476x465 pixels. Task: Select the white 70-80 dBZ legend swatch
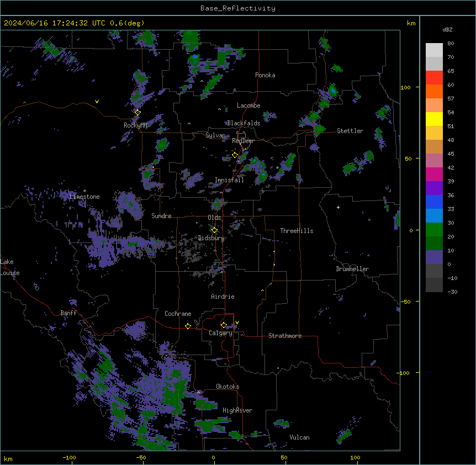[x=434, y=50]
